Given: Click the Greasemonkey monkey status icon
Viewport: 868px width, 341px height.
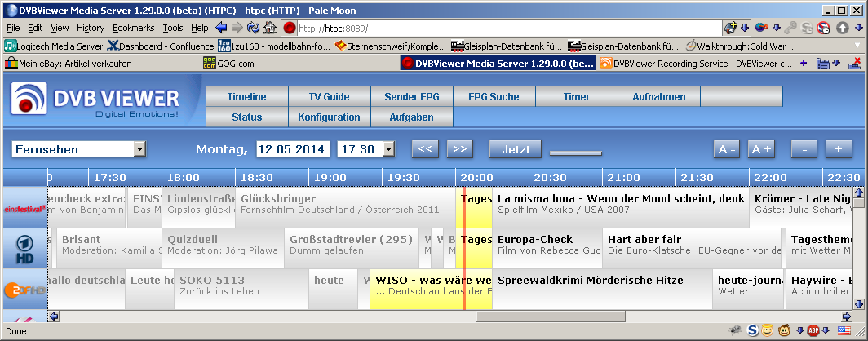Looking at the screenshot, I should click(x=785, y=331).
